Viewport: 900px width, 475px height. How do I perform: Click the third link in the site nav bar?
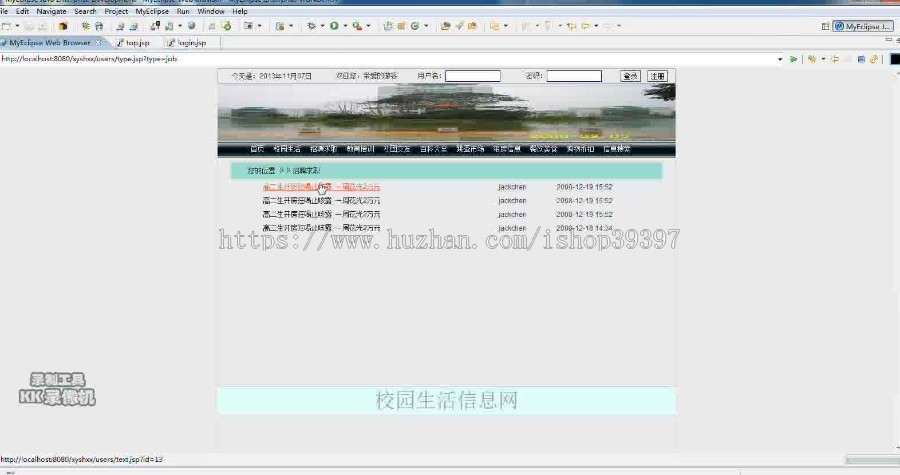[x=324, y=149]
